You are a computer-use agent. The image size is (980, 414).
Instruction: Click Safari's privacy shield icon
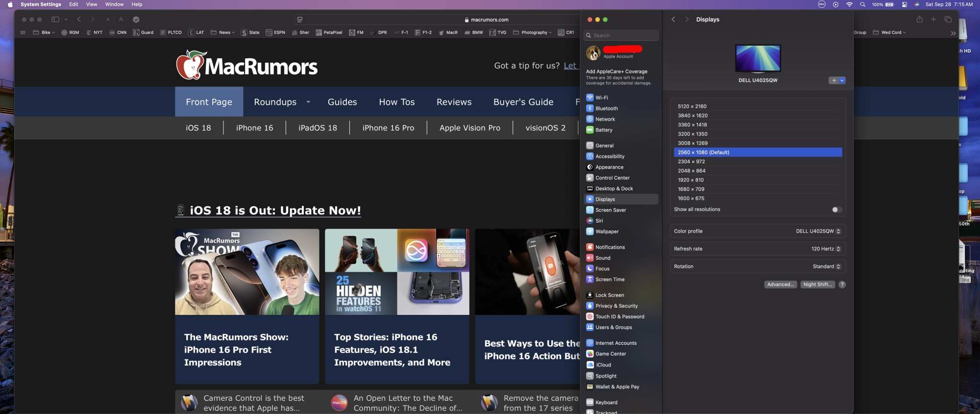[136, 20]
